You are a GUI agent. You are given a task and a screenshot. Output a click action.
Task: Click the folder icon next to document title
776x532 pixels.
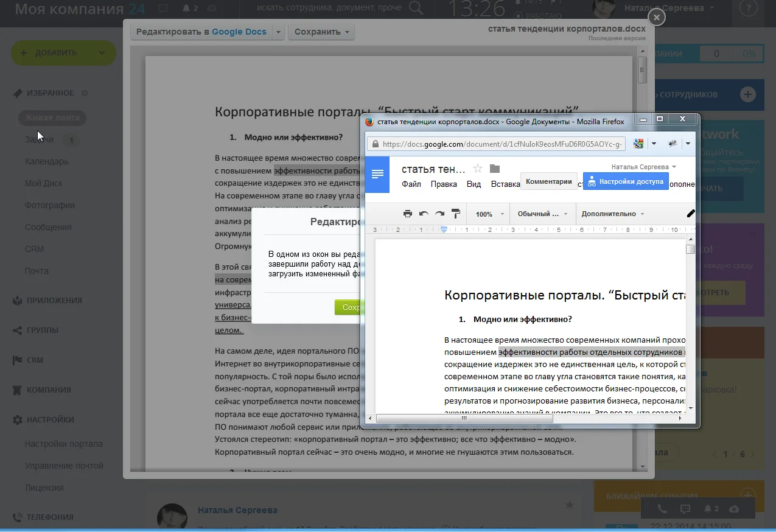[494, 169]
